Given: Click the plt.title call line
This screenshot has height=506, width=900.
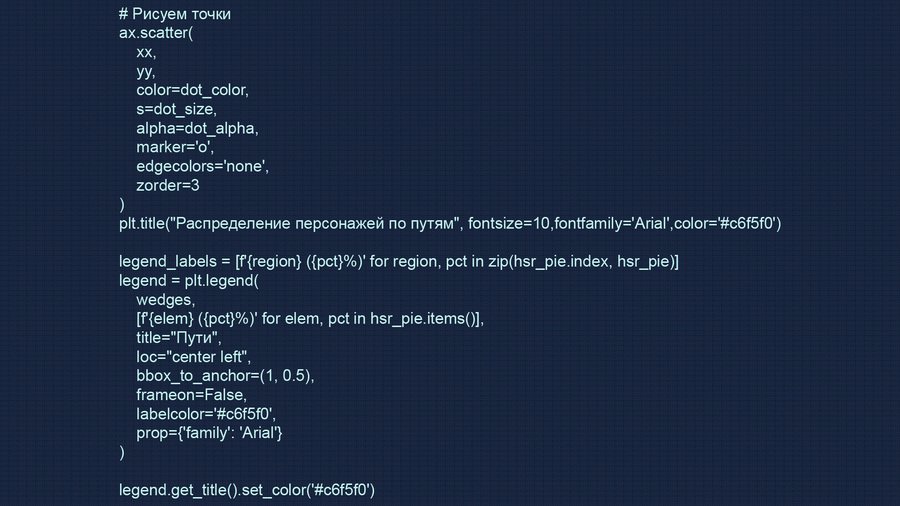Looking at the screenshot, I should click(450, 223).
